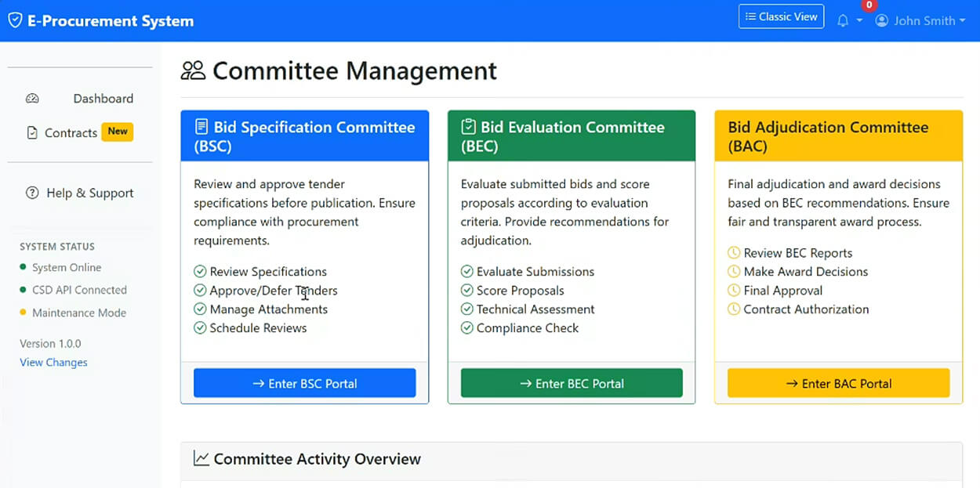Click the Committee Management people icon

point(193,71)
